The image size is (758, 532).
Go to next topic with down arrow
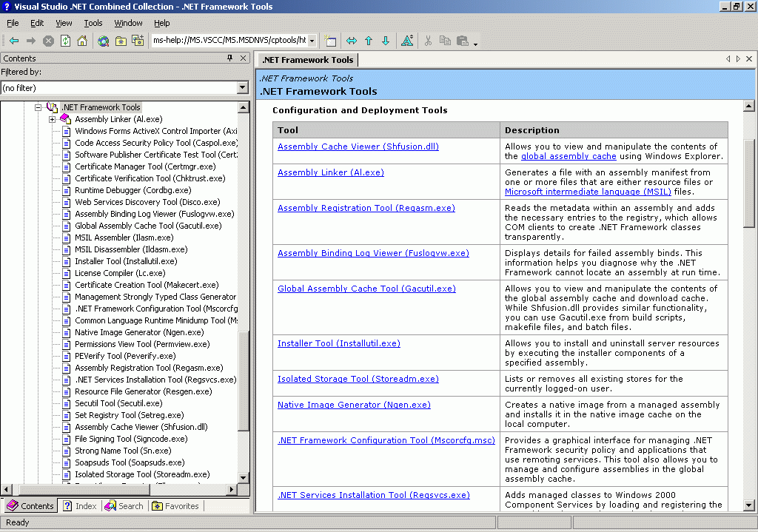tap(386, 41)
